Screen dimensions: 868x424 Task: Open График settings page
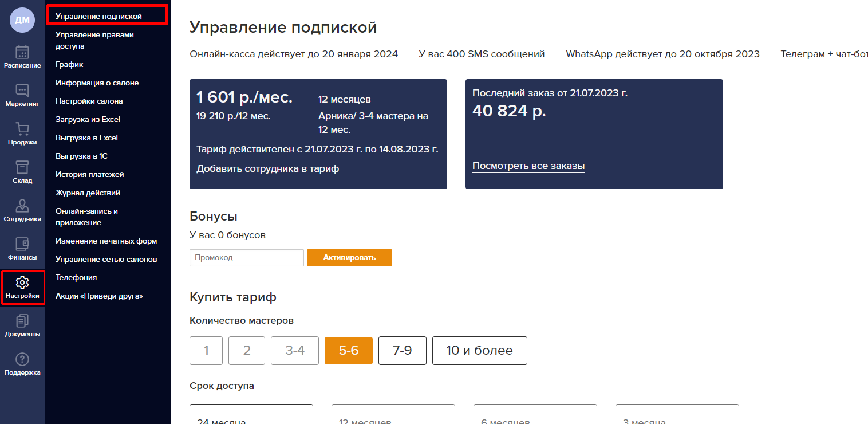point(69,64)
